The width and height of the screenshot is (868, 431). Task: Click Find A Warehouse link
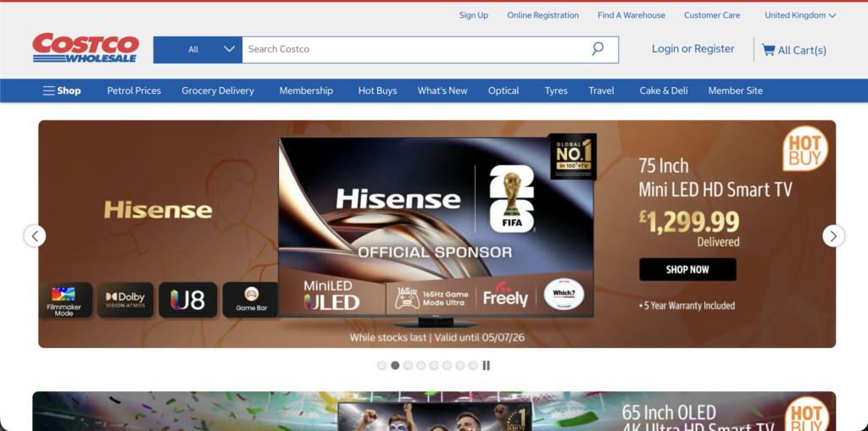pos(632,15)
